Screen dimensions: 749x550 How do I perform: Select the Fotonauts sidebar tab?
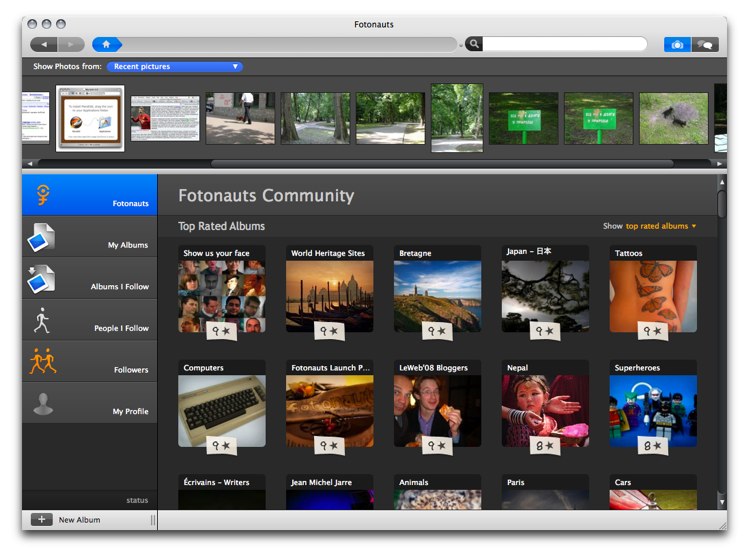pos(90,194)
